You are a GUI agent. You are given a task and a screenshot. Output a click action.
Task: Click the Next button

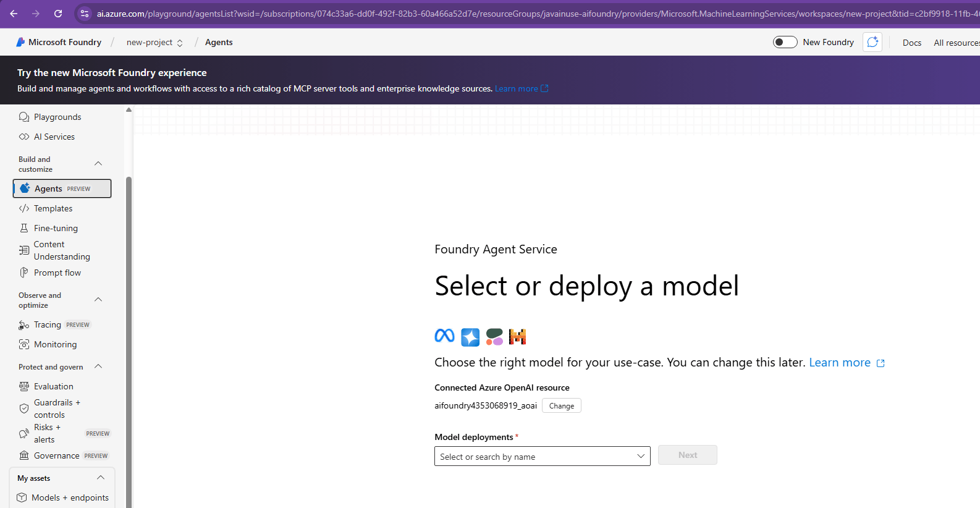click(687, 455)
